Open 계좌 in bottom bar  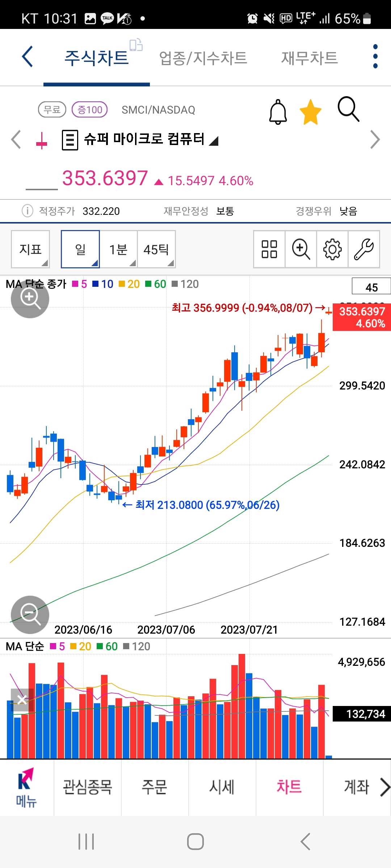pos(356,787)
